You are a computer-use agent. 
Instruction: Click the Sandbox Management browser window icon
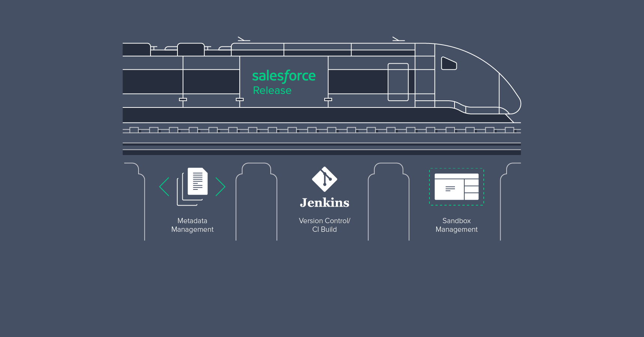(x=456, y=187)
